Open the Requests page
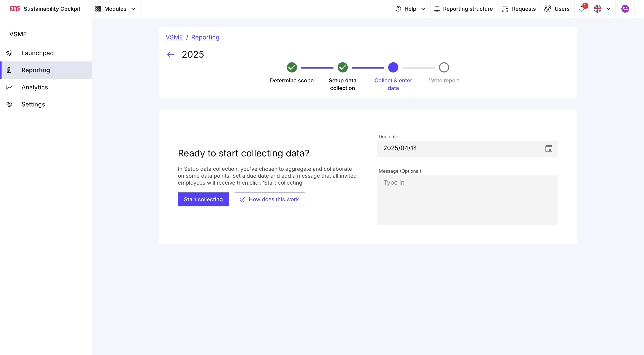This screenshot has width=644, height=355. click(x=519, y=9)
